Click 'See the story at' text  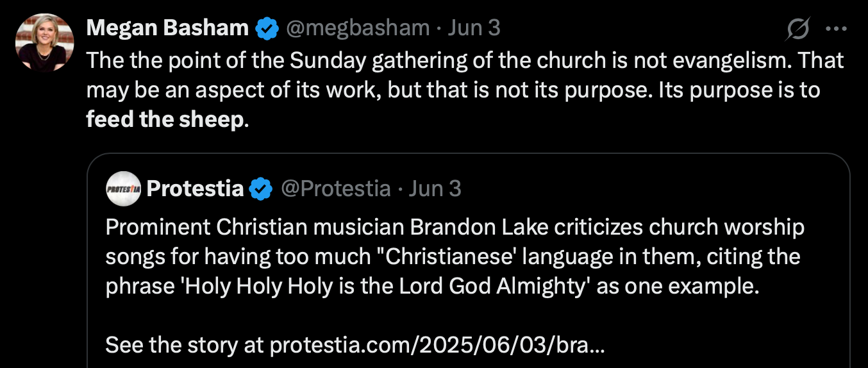[185, 346]
